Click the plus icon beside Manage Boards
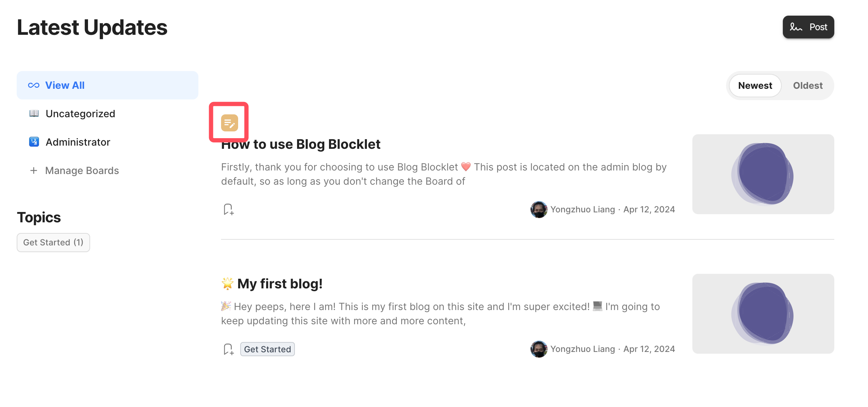 34,170
